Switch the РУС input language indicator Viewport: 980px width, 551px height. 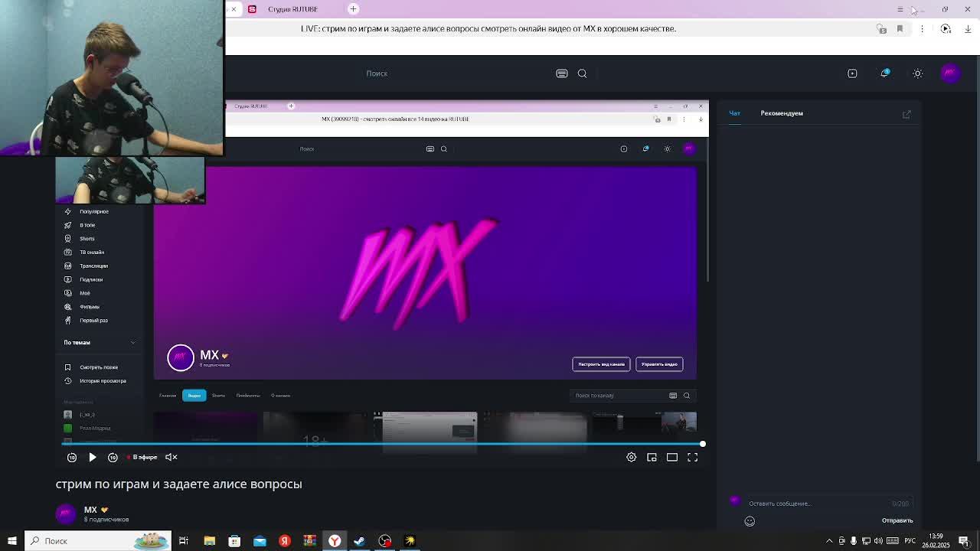click(x=910, y=541)
